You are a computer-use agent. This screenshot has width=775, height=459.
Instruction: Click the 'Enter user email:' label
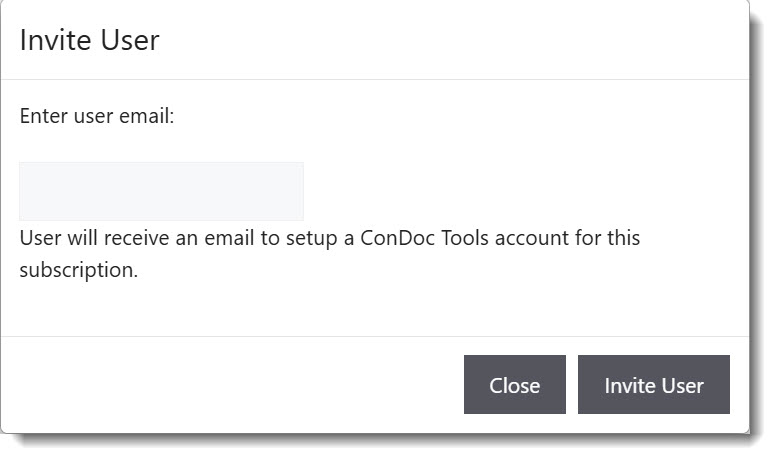click(97, 116)
